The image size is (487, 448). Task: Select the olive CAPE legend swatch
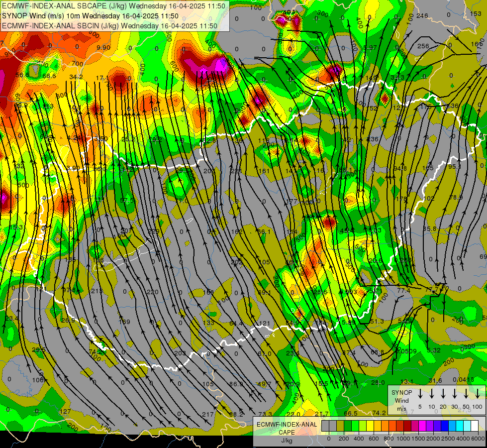tap(340, 426)
